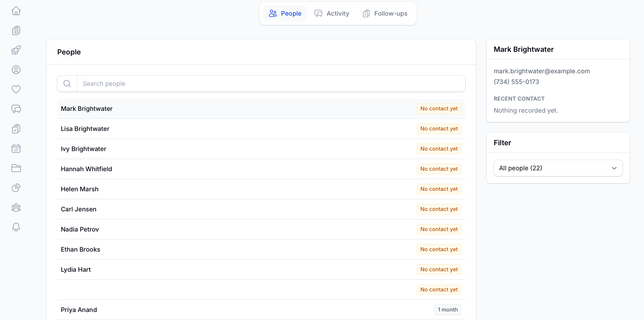Open Helen Marsh in the list

[261, 189]
